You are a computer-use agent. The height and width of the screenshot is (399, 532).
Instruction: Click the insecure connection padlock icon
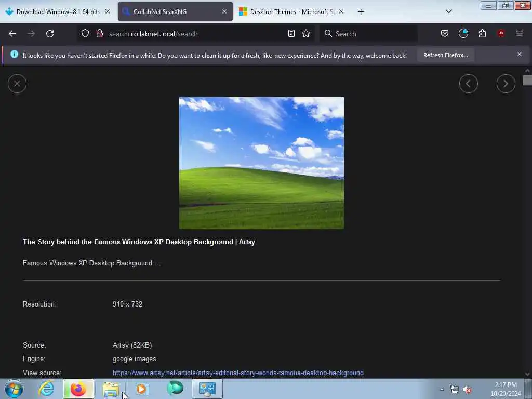point(99,34)
